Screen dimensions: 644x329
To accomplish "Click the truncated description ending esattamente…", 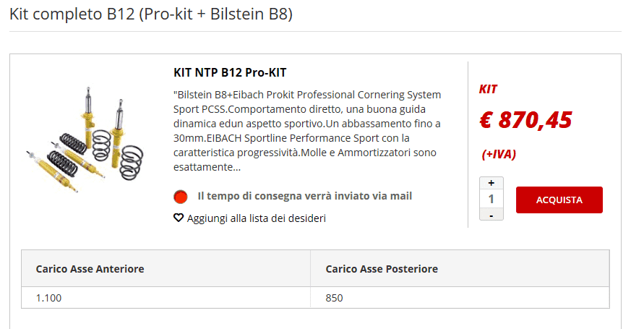I will point(207,167).
